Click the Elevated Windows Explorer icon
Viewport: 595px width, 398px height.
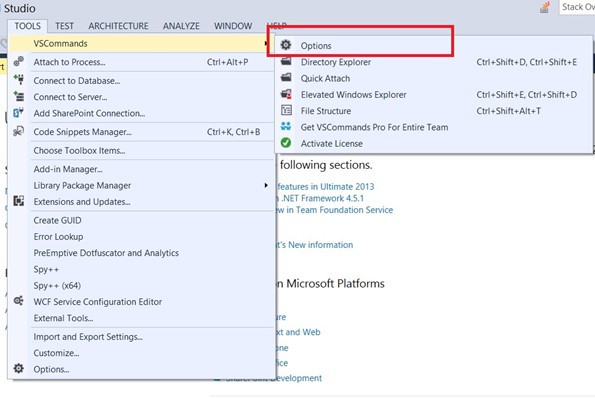pos(286,94)
